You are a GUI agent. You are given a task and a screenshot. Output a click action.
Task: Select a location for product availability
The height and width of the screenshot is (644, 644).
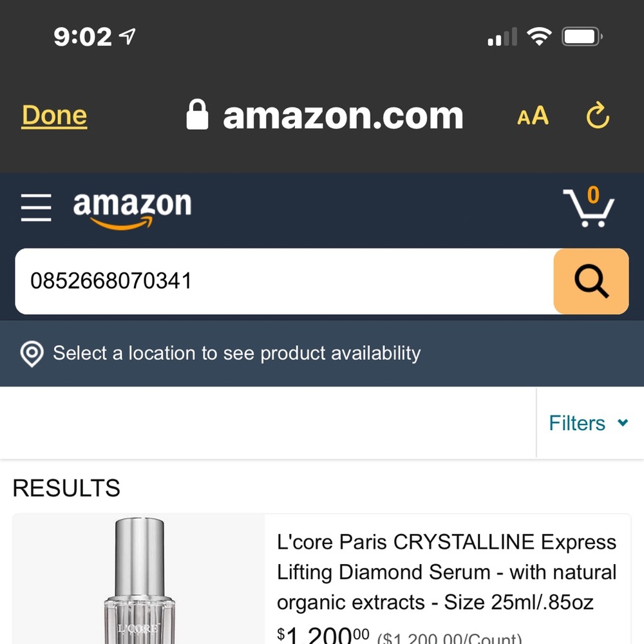236,353
